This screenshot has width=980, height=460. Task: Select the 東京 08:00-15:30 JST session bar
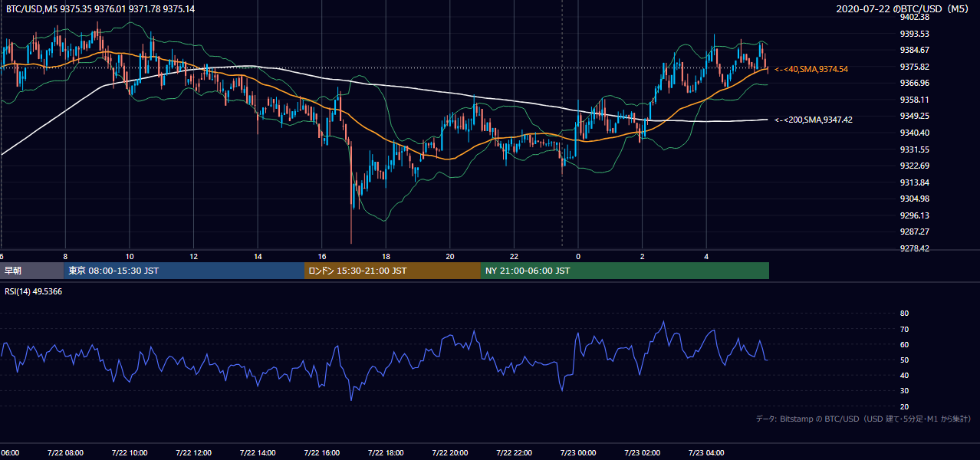coord(184,271)
